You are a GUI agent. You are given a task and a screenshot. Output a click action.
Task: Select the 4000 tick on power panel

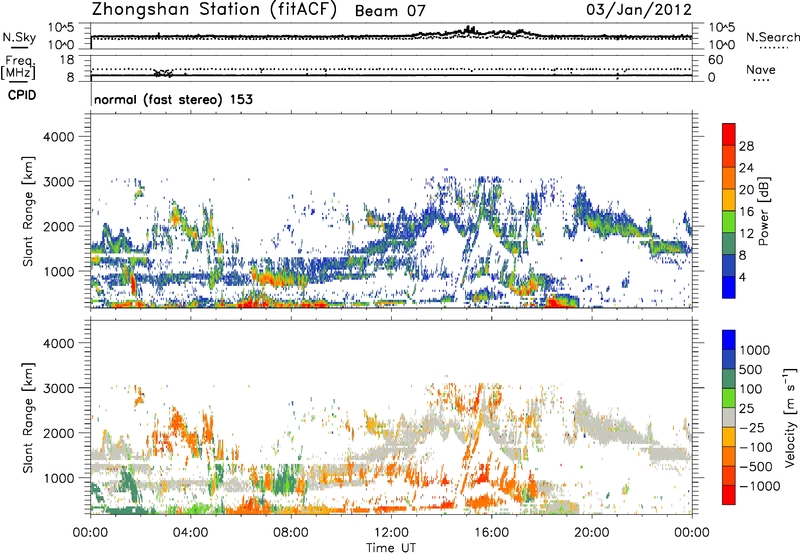[58, 137]
